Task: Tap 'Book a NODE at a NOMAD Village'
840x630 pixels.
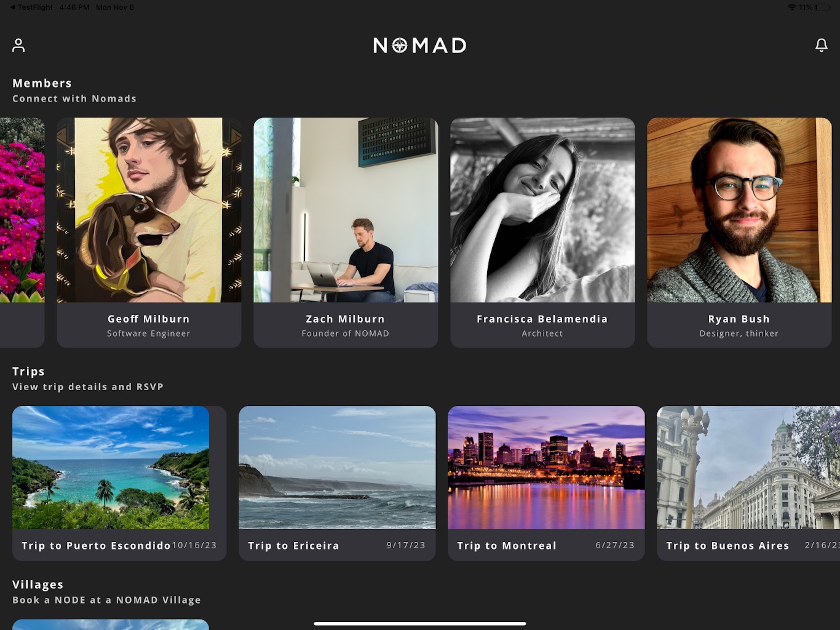Action: (107, 600)
